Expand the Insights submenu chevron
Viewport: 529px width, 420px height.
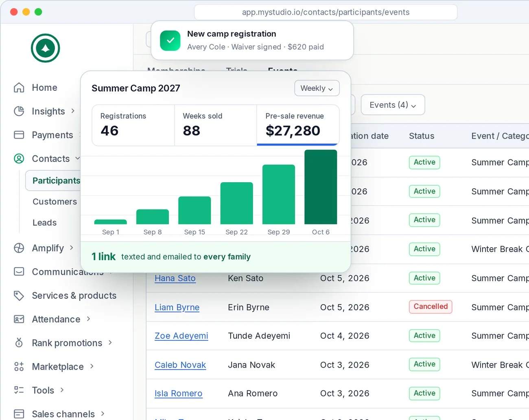73,111
